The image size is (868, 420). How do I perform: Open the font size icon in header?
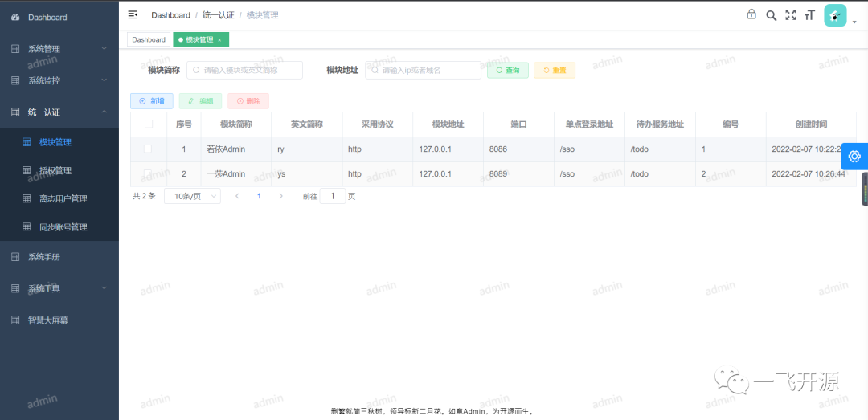coord(810,15)
